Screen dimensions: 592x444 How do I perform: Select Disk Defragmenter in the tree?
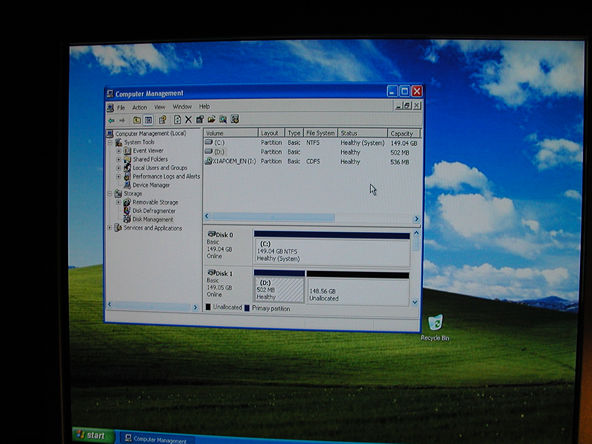tap(154, 211)
